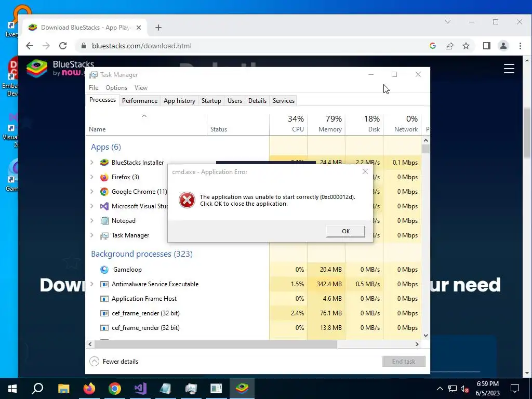532x399 pixels.
Task: Sort processes by the CPU column
Action: click(x=288, y=124)
